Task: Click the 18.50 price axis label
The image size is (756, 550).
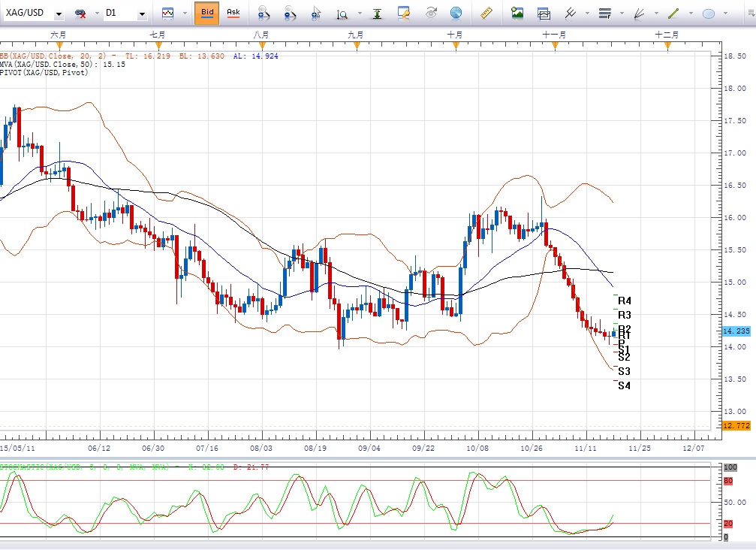Action: point(735,56)
